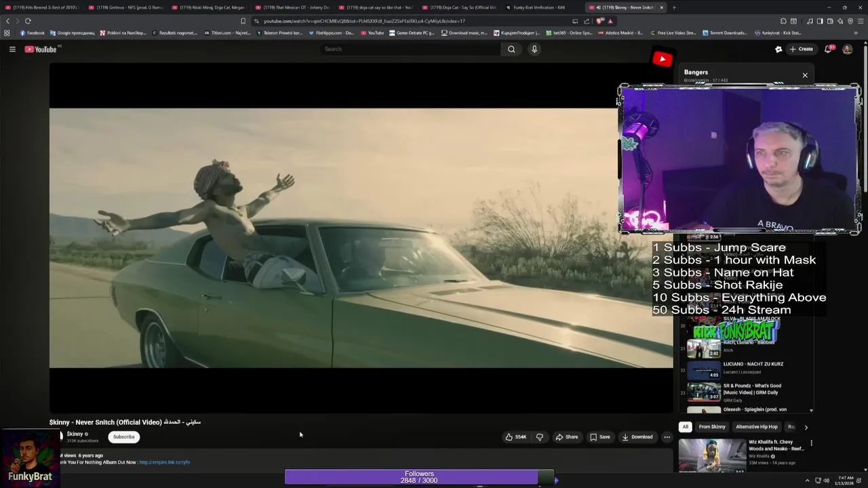Open Wiz Khalifa recommended video thumbnail
The width and height of the screenshot is (868, 488).
(712, 455)
